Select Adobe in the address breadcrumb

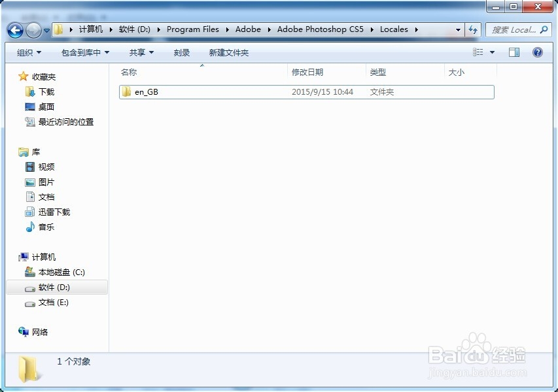[248, 29]
